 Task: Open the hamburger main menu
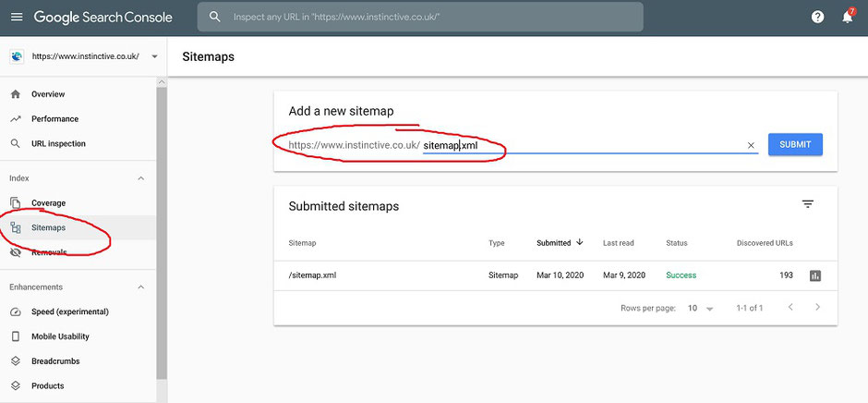click(x=17, y=18)
